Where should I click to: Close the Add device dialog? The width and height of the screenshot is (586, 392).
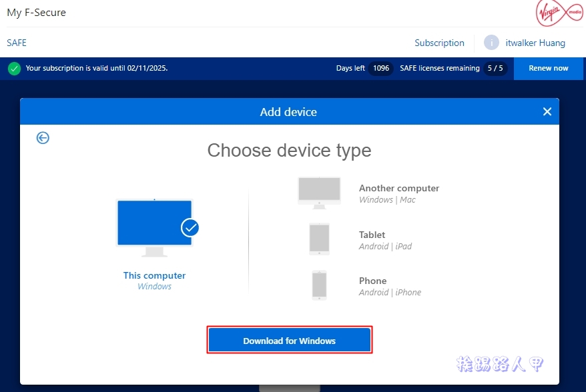[x=547, y=111]
